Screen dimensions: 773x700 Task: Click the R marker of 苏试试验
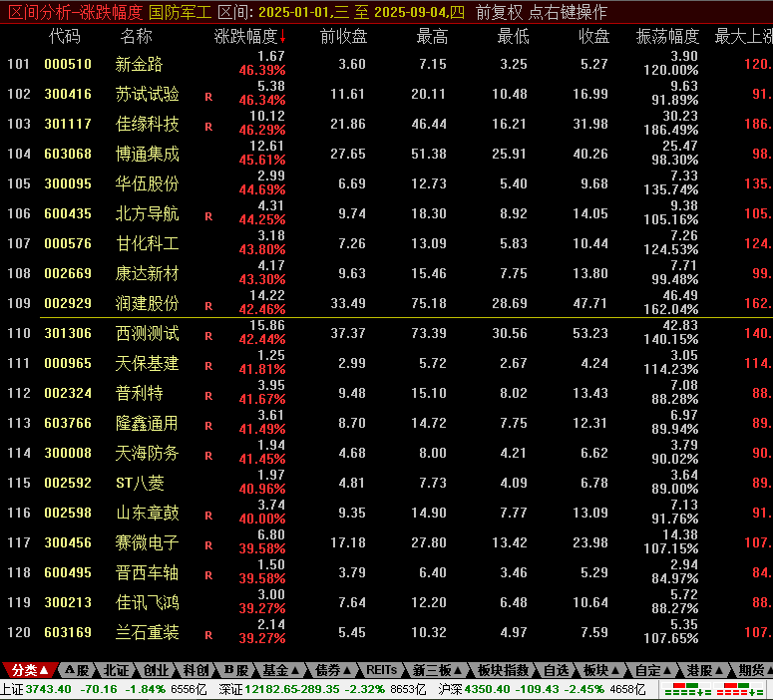point(208,97)
